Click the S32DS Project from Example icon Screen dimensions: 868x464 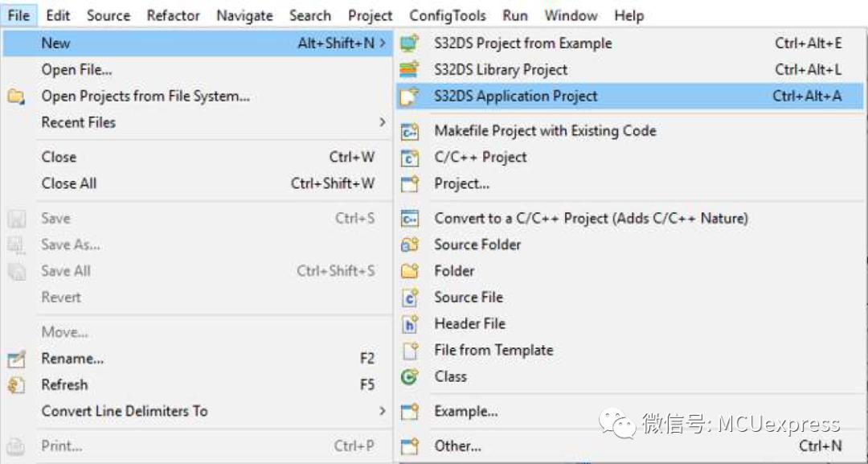click(x=410, y=43)
